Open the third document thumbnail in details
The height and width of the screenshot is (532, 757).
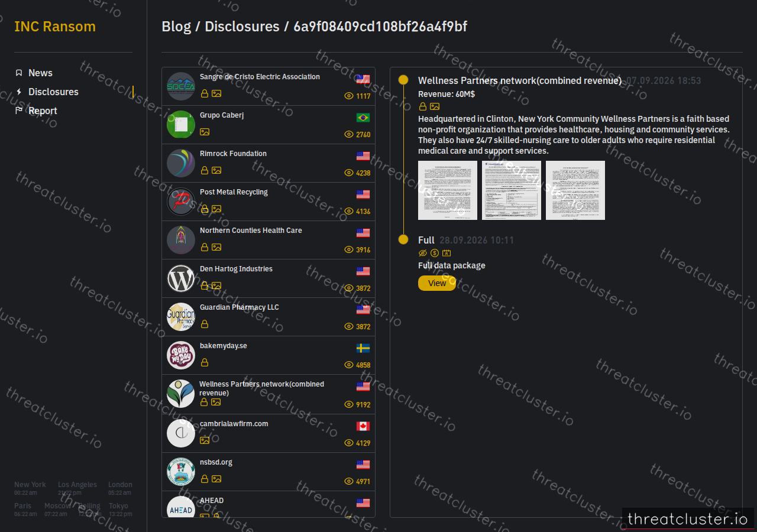[575, 190]
